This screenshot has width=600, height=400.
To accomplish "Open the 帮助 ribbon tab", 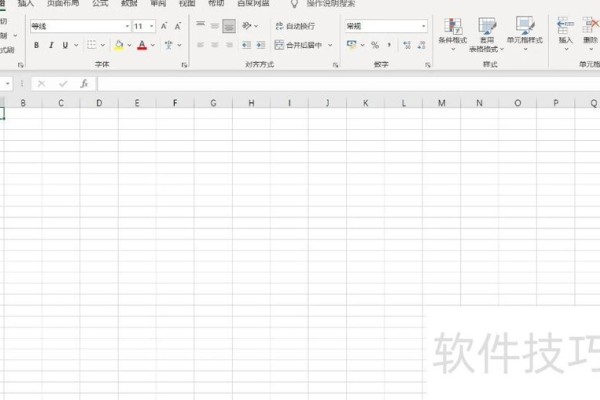I will pyautogui.click(x=216, y=3).
